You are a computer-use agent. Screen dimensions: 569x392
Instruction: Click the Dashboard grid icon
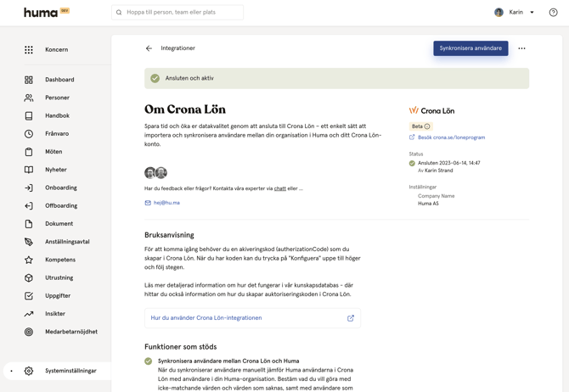[x=29, y=80]
